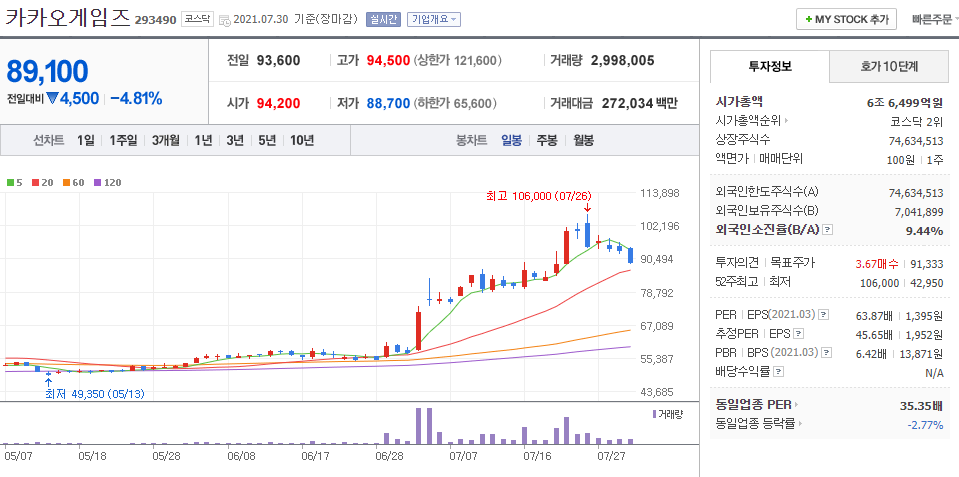This screenshot has width=959, height=477.
Task: Click the 저가 value 88,700
Action: [388, 103]
